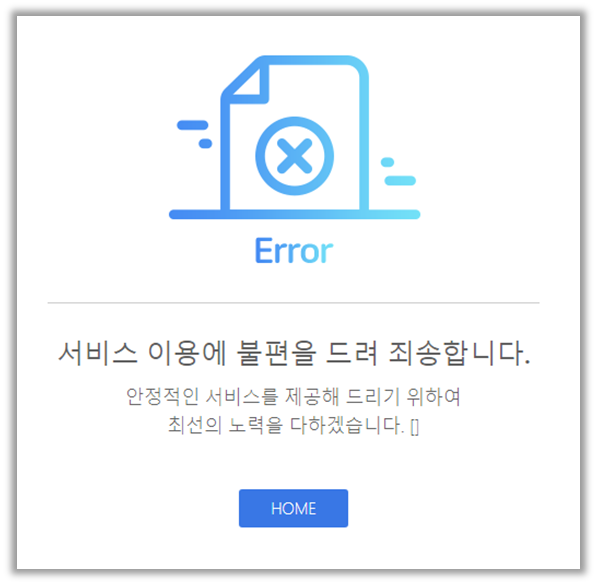Image resolution: width=597 pixels, height=585 pixels.
Task: Click the text "최선의 노력을 다하겠습니다."
Action: (x=286, y=425)
